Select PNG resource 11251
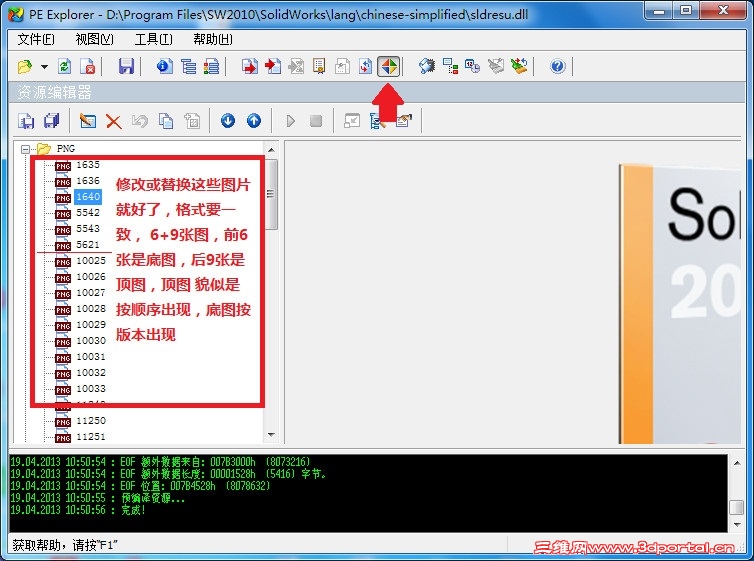This screenshot has height=561, width=754. (91, 436)
